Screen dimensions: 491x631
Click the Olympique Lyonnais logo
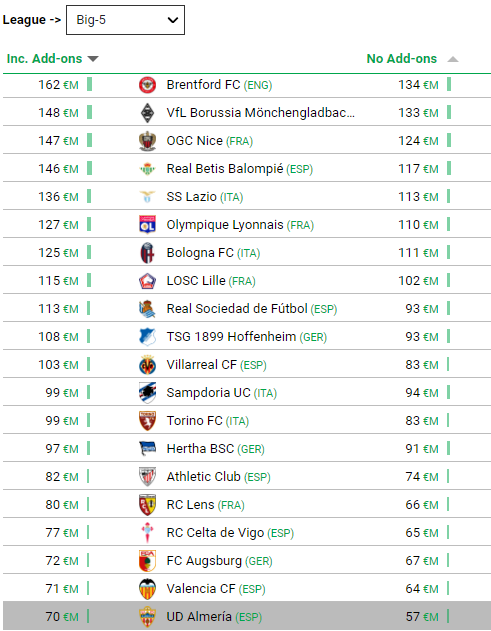click(x=147, y=225)
